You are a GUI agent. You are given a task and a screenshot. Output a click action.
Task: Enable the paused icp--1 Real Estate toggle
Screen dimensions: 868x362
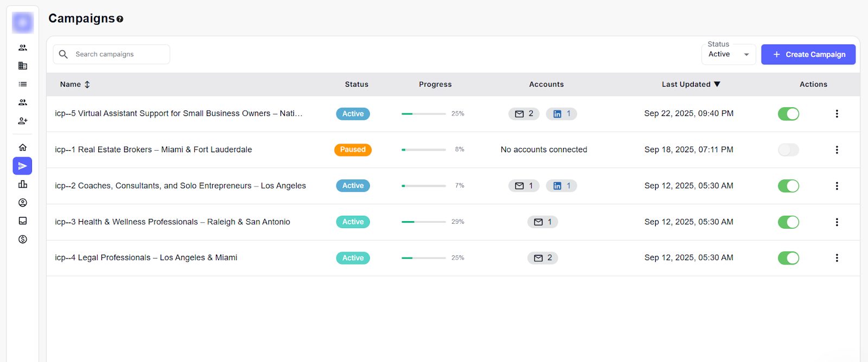coord(788,150)
